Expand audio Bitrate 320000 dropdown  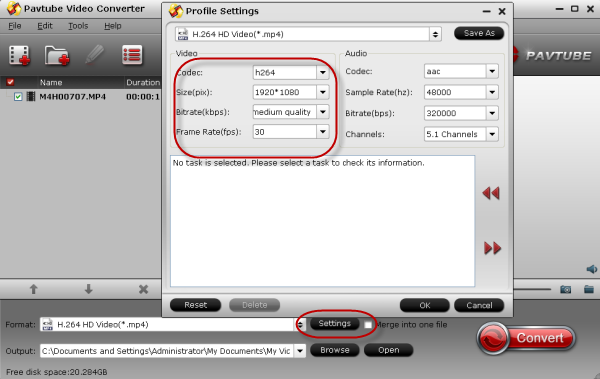[x=492, y=113]
